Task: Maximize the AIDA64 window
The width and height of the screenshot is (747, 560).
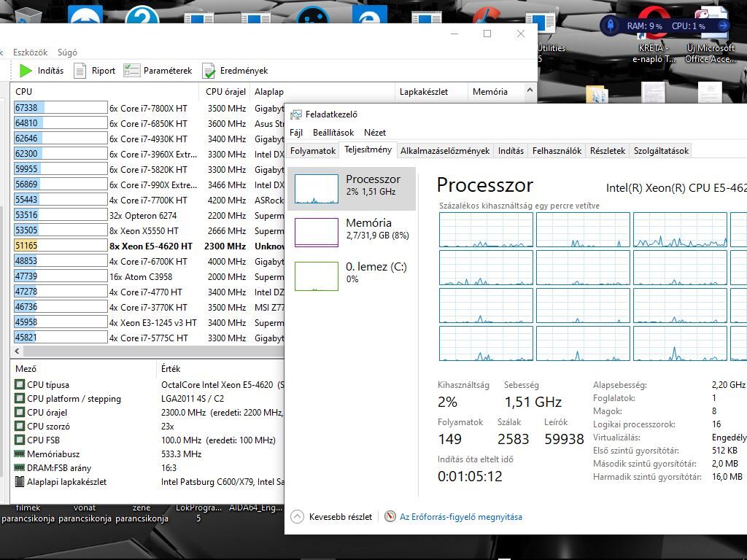Action: tap(487, 34)
